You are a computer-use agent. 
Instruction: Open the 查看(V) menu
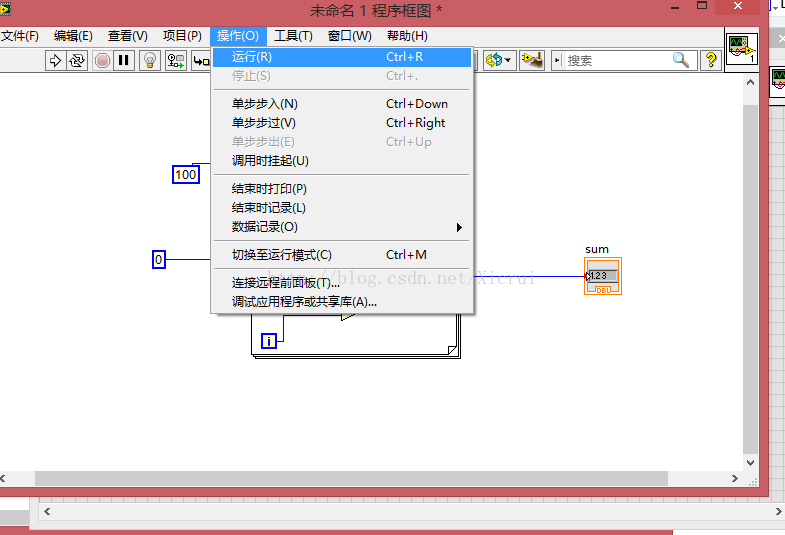pos(128,36)
